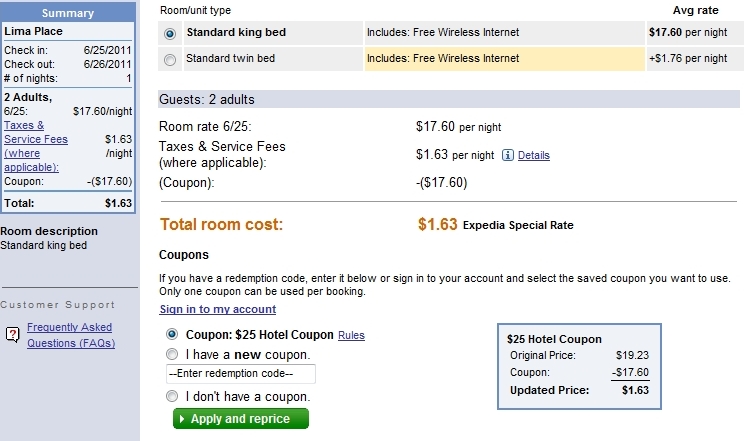The width and height of the screenshot is (744, 441).
Task: Select the Standard king bed radio button
Action: (169, 34)
